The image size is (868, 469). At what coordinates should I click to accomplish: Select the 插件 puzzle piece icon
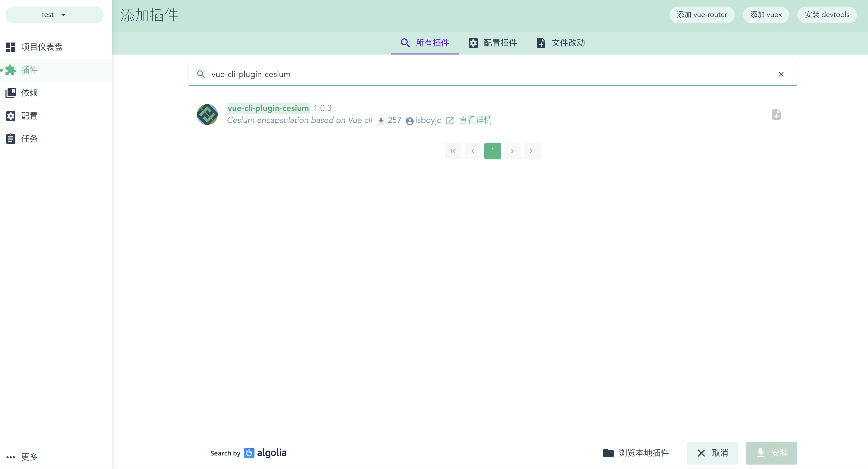click(11, 70)
